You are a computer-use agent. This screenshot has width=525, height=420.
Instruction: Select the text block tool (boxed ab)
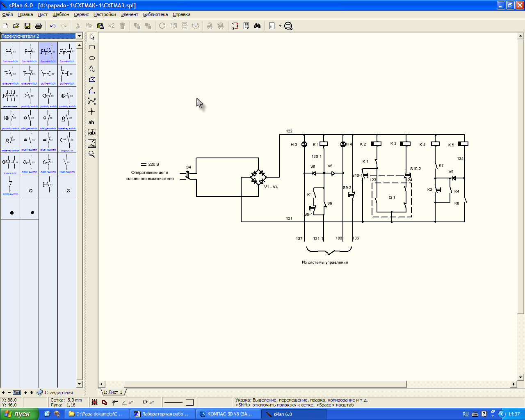(92, 133)
